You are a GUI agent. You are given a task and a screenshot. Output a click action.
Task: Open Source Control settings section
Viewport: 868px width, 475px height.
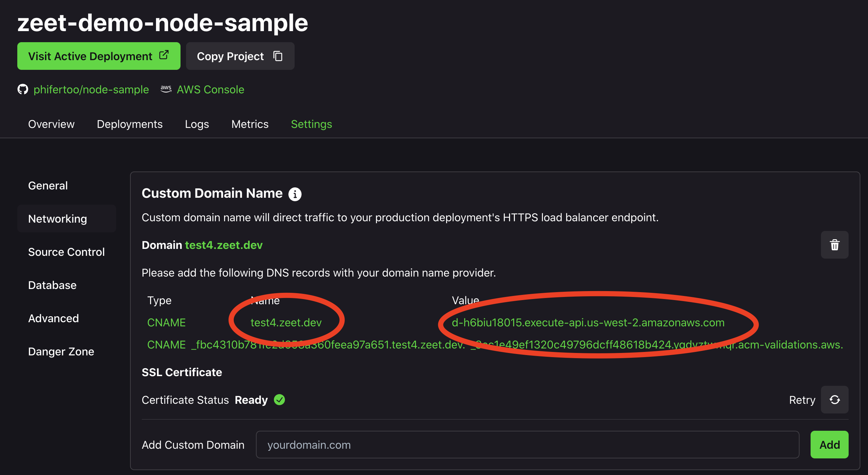[66, 252]
